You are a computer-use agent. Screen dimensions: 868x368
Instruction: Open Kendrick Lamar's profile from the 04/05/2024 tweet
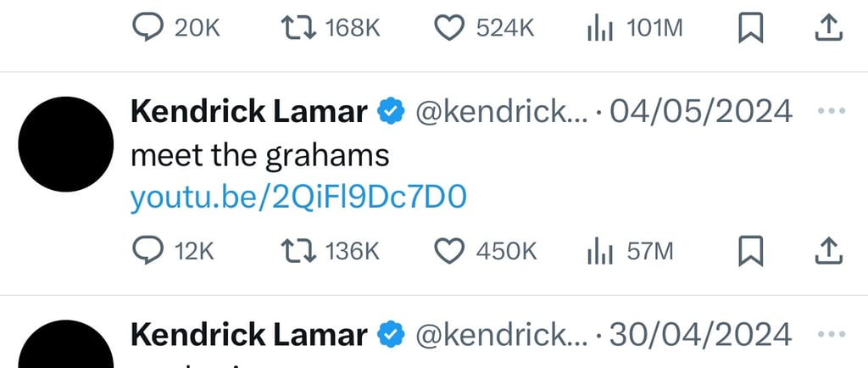248,112
